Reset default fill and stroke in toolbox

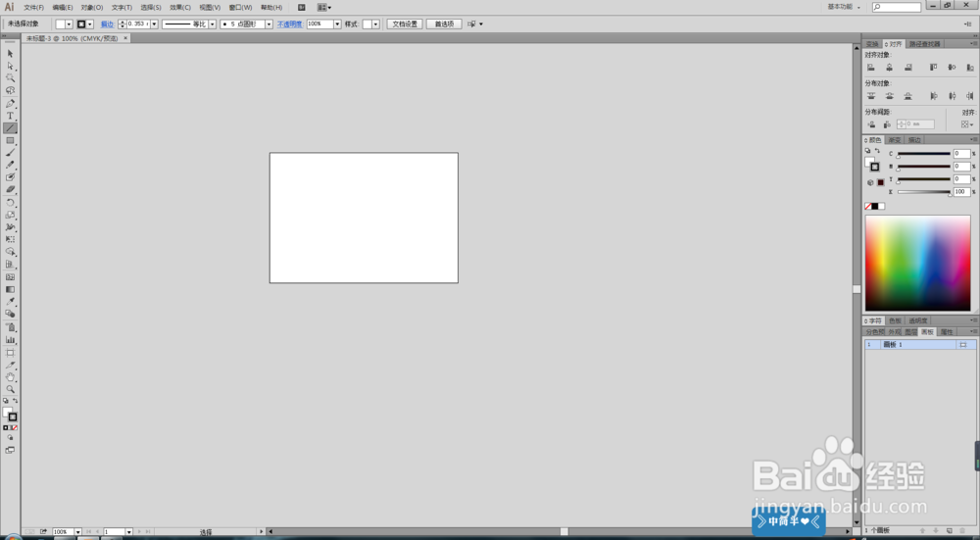click(6, 401)
